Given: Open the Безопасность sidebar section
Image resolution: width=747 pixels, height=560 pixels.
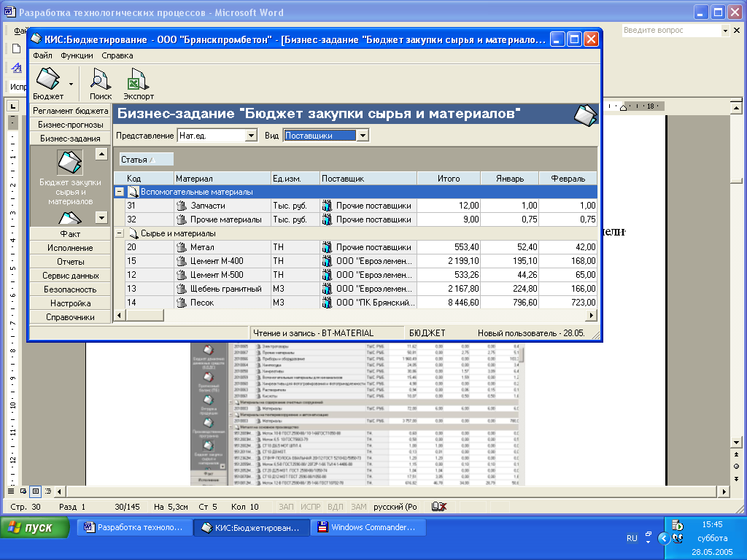Looking at the screenshot, I should 70,289.
